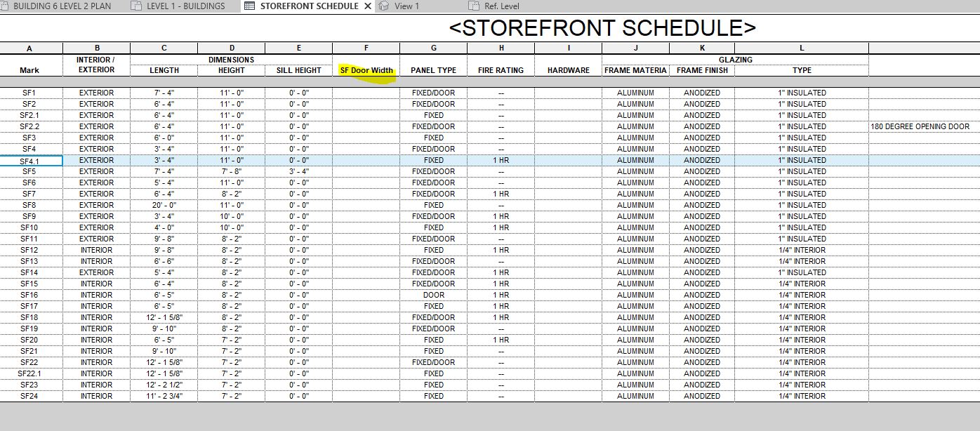This screenshot has width=980, height=431.
Task: Select column letter L header
Action: click(x=802, y=48)
